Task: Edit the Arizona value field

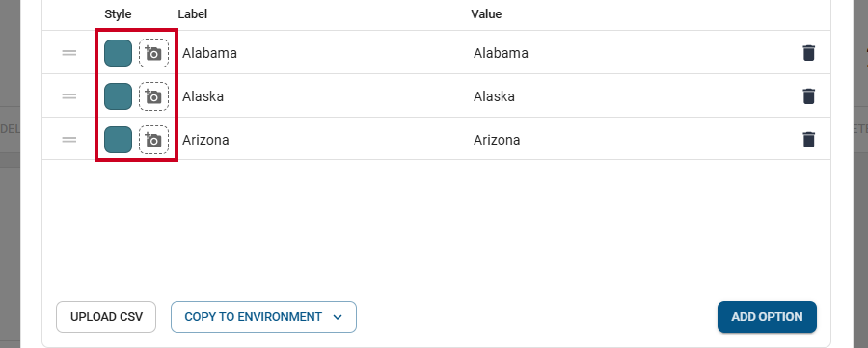Action: coord(631,140)
